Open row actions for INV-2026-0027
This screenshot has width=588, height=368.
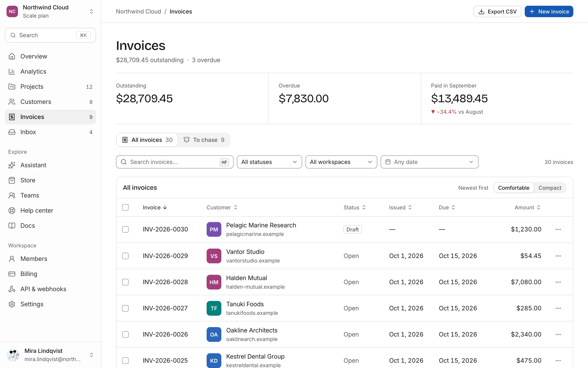coord(558,308)
